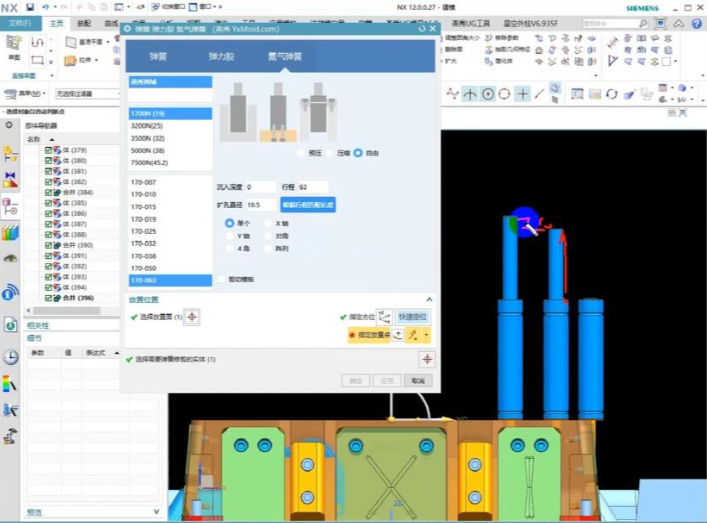Viewport: 707px width, 523px height.
Task: Click the 取消 cancel button
Action: click(x=418, y=381)
